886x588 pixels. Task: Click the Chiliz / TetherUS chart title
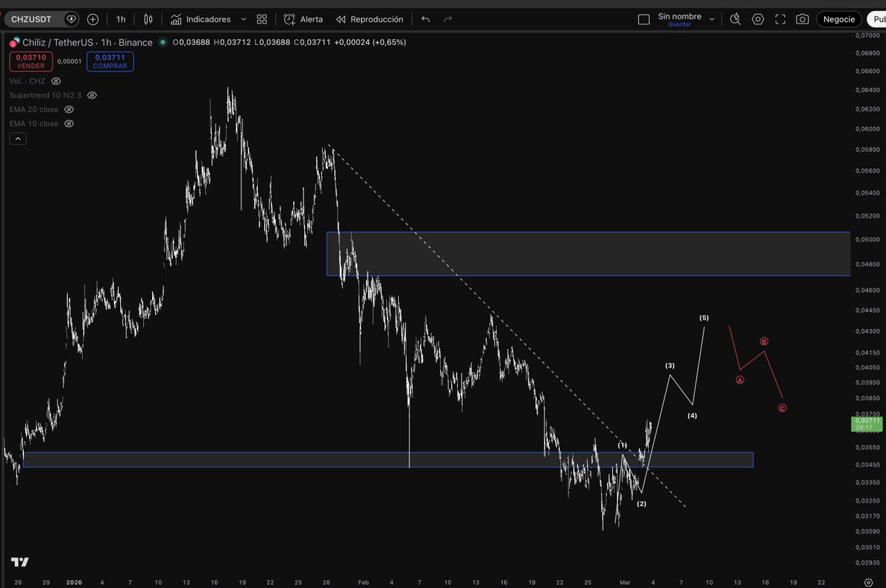point(87,42)
